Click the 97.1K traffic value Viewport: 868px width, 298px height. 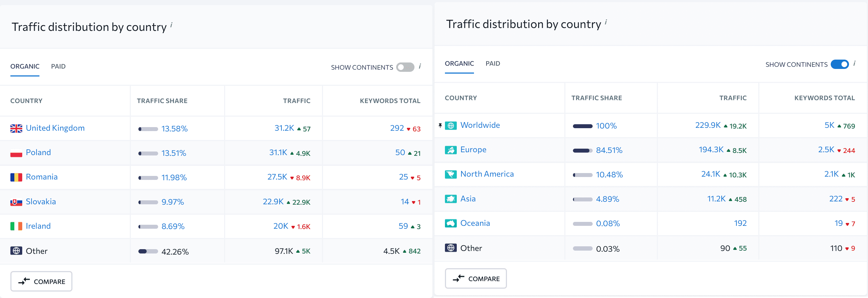[284, 251]
